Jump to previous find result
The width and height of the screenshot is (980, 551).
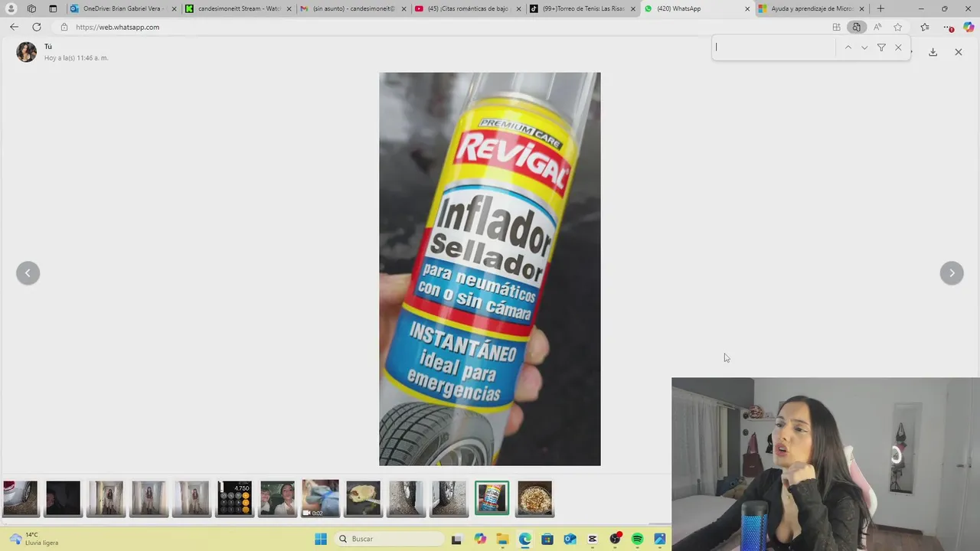(x=848, y=47)
